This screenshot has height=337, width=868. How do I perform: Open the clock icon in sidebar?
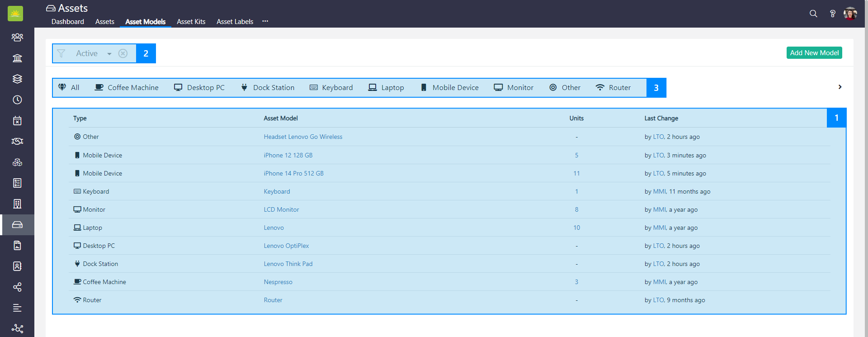coord(17,100)
